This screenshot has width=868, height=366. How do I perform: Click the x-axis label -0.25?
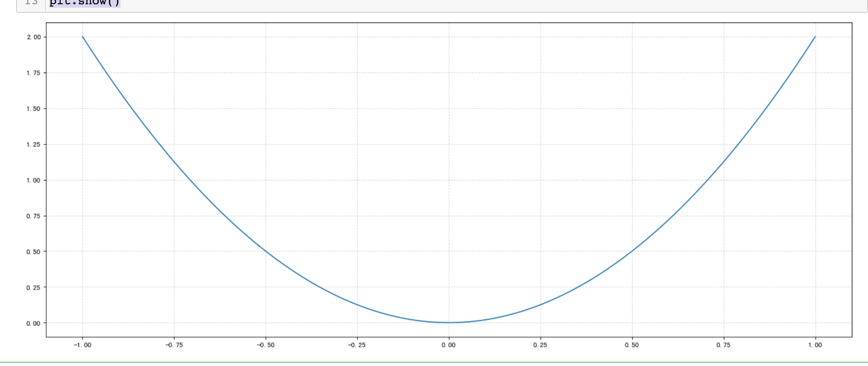[357, 345]
